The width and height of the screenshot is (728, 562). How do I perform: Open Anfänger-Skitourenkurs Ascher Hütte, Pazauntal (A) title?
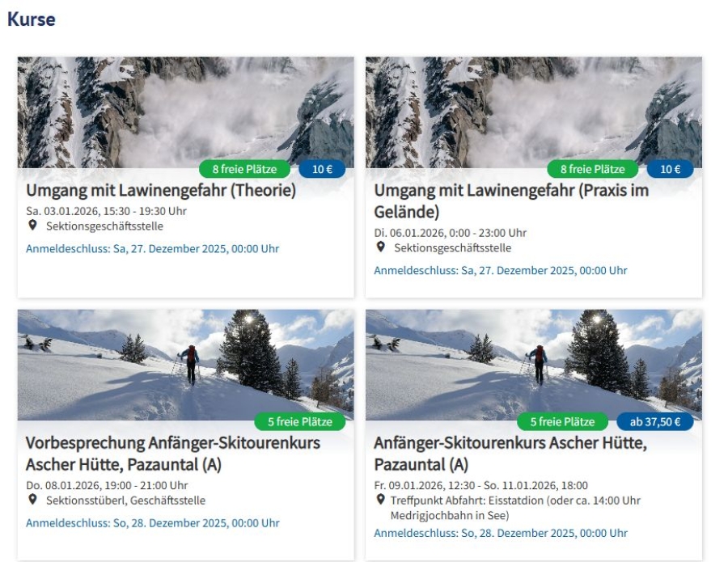(x=510, y=454)
